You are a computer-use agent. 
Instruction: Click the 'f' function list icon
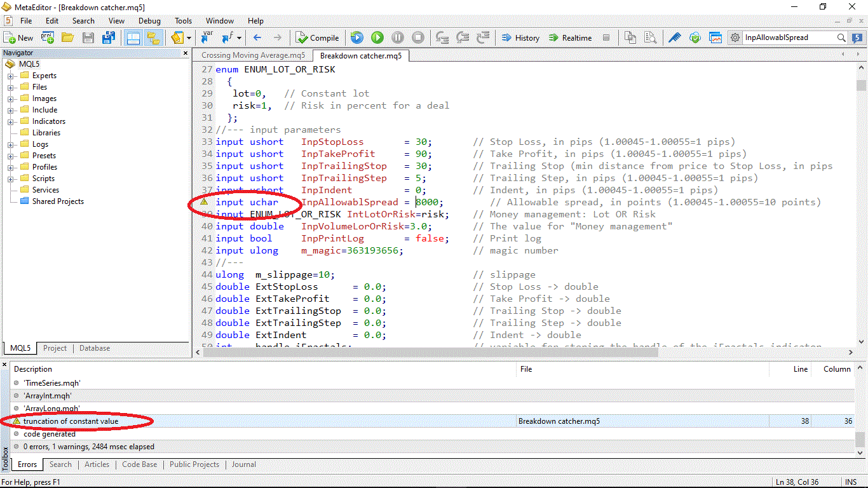[x=227, y=38]
